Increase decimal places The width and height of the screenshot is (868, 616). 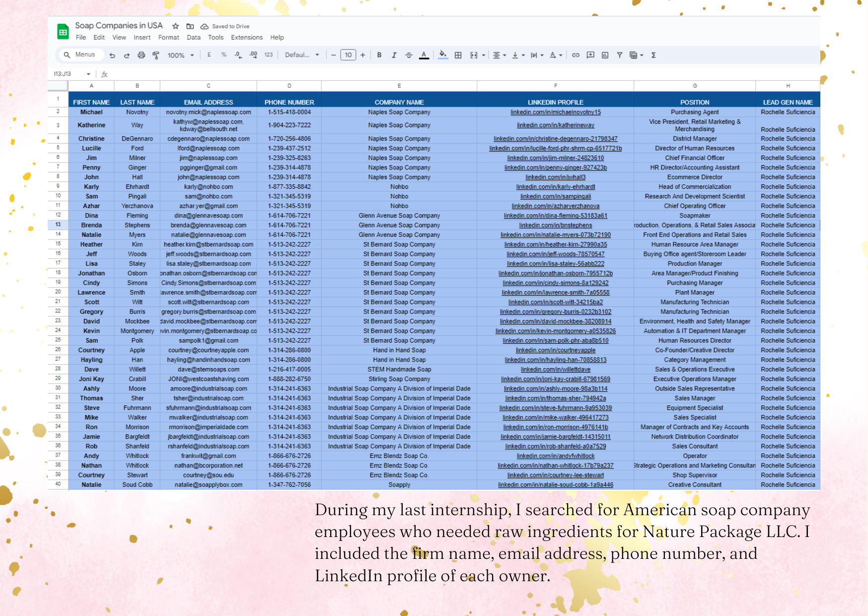click(x=253, y=55)
